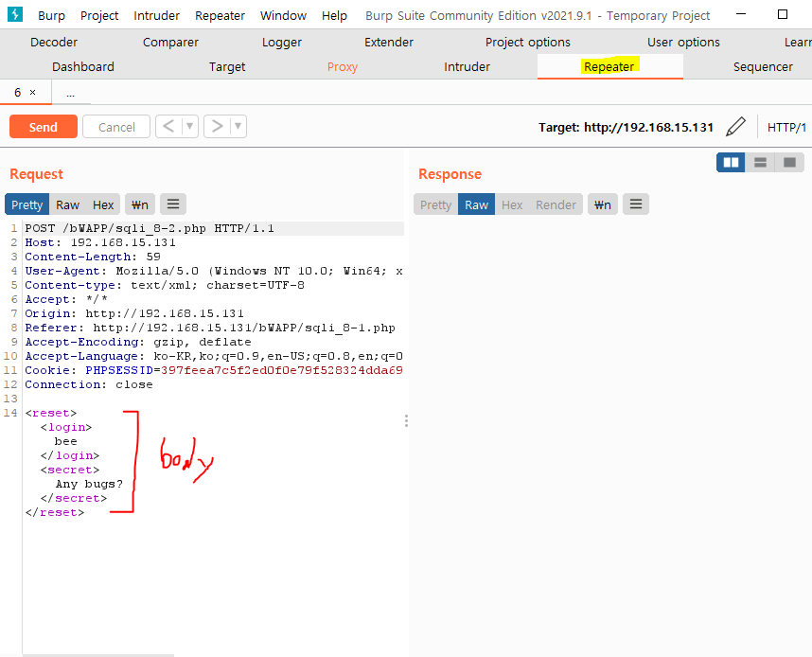Open the Response pane hamburger menu

pos(636,204)
